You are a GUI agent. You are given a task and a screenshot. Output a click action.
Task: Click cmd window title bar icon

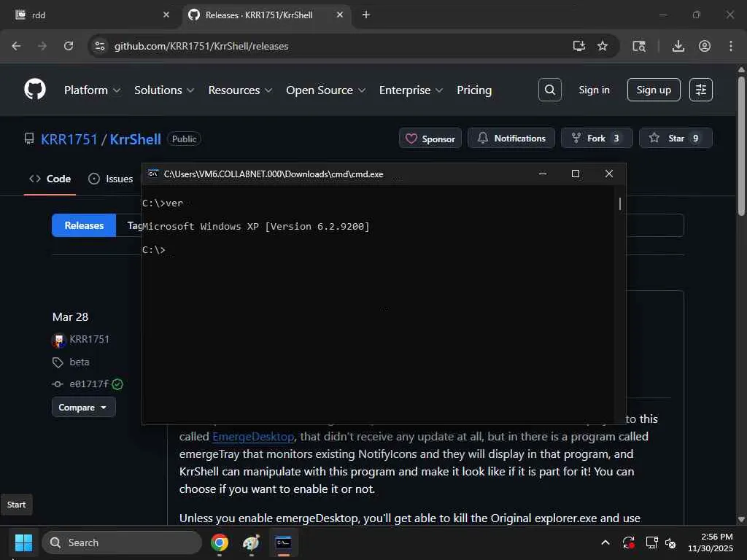pyautogui.click(x=153, y=174)
